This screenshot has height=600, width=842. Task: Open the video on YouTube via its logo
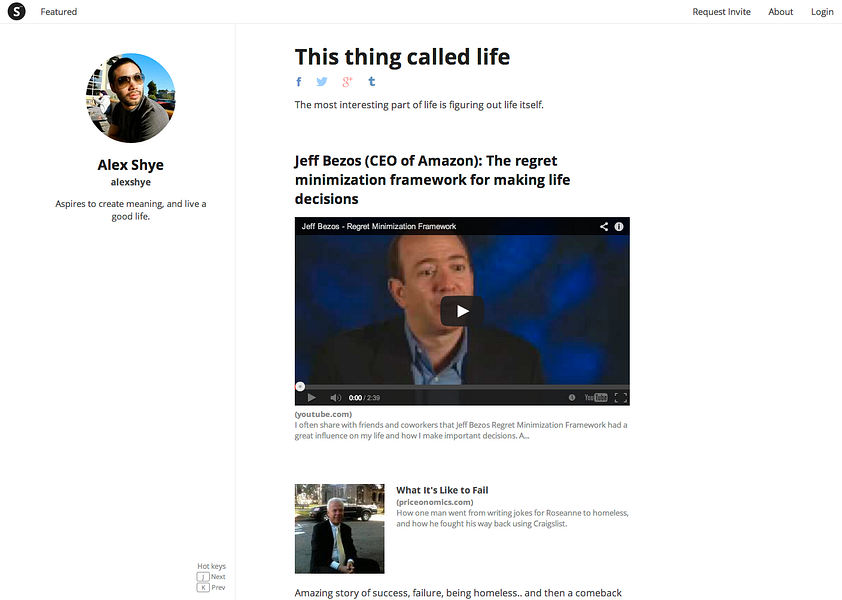click(596, 397)
